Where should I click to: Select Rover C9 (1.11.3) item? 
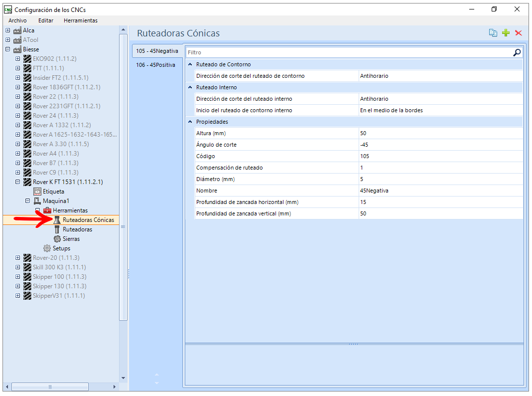tap(55, 173)
